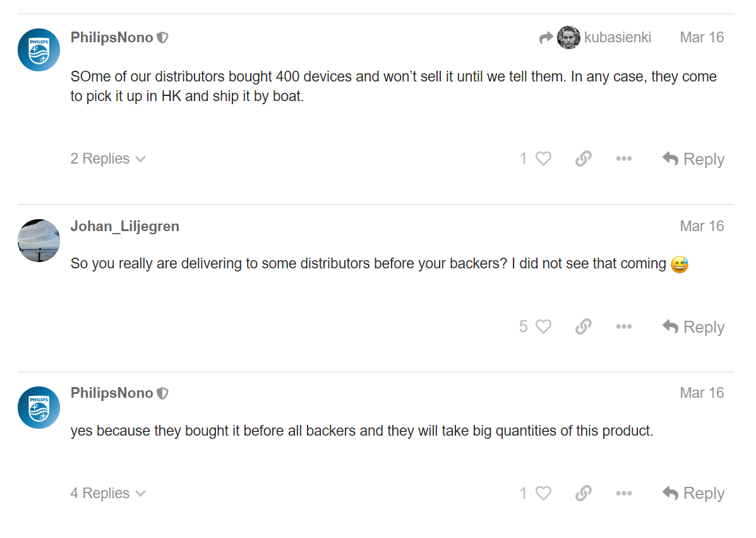Reply to Johan_Liljegren's post
This screenshot has width=756, height=538.
click(693, 327)
